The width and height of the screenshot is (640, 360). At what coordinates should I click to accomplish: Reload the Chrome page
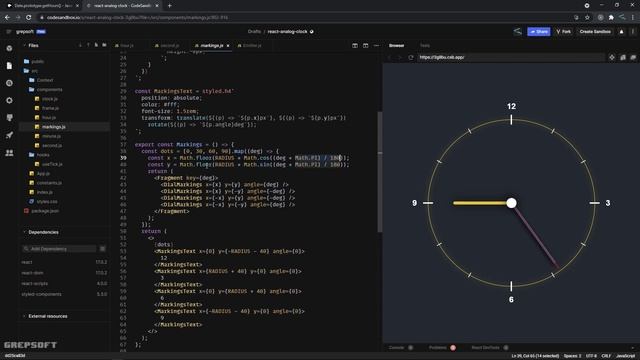point(29,18)
